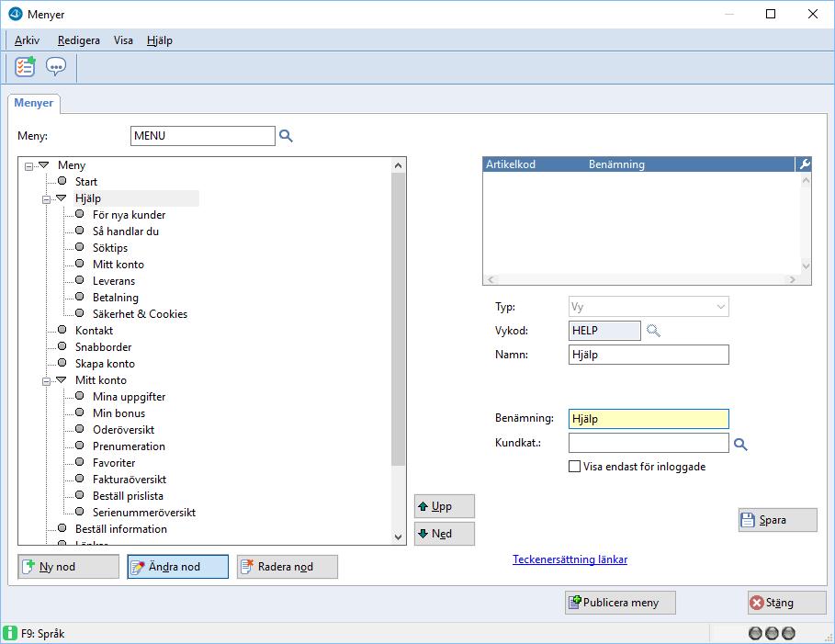This screenshot has width=835, height=644.
Task: Select Skapa konto tree item
Action: 105,363
